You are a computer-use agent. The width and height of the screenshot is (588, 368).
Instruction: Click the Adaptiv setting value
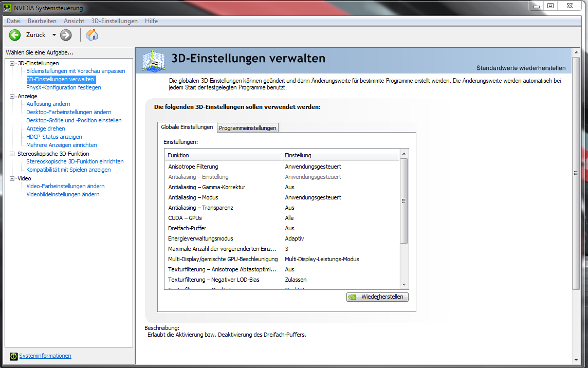pos(295,238)
